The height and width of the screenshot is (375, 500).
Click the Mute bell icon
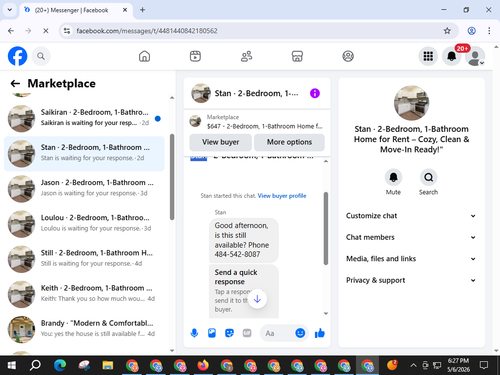tap(393, 177)
